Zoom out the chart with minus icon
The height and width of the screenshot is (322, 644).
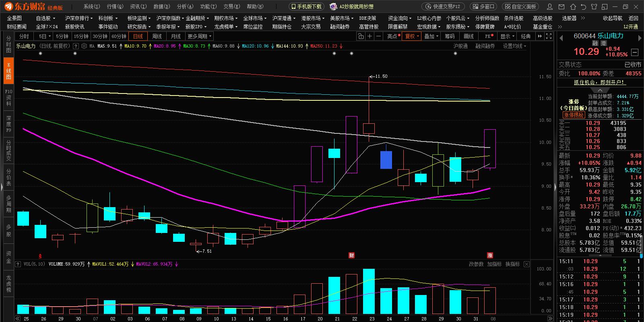pyautogui.click(x=379, y=36)
